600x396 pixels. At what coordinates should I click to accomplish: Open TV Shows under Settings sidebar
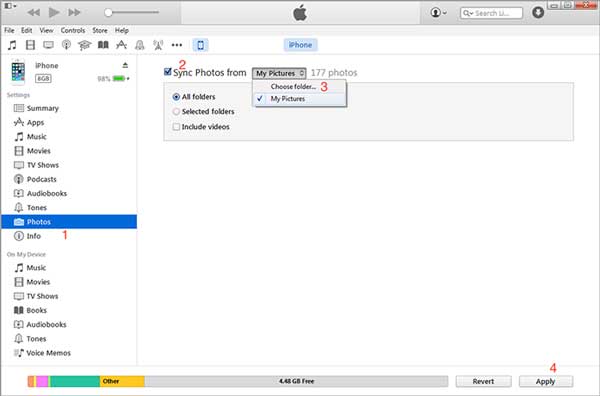(69, 165)
